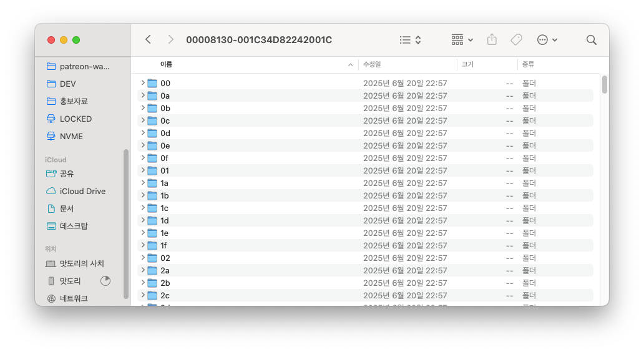The height and width of the screenshot is (352, 644).
Task: Select the 0f folder icon
Action: (x=152, y=158)
